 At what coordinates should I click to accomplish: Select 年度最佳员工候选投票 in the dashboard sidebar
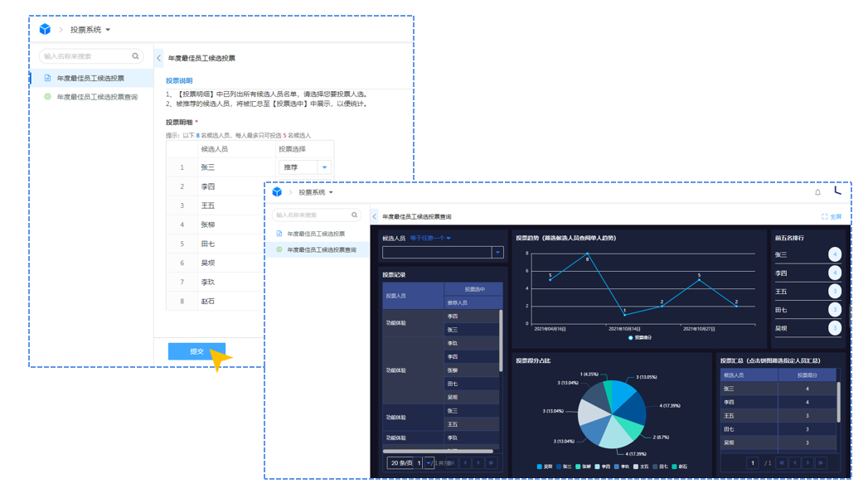316,234
